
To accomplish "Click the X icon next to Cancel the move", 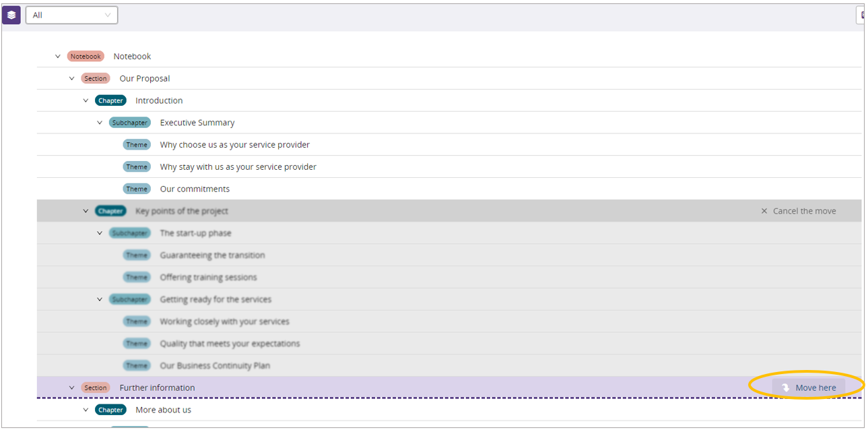I will (764, 211).
